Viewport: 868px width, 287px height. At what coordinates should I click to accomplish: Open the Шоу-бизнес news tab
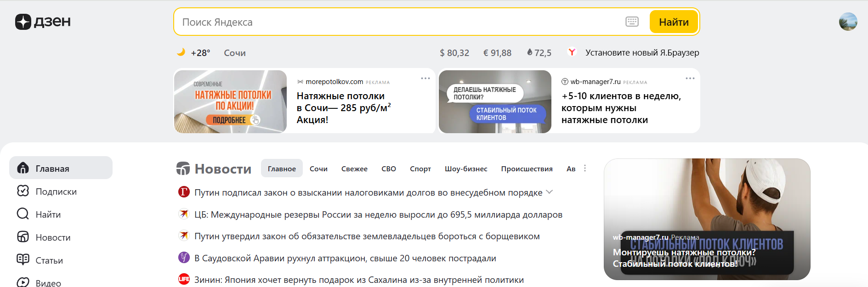pyautogui.click(x=466, y=169)
